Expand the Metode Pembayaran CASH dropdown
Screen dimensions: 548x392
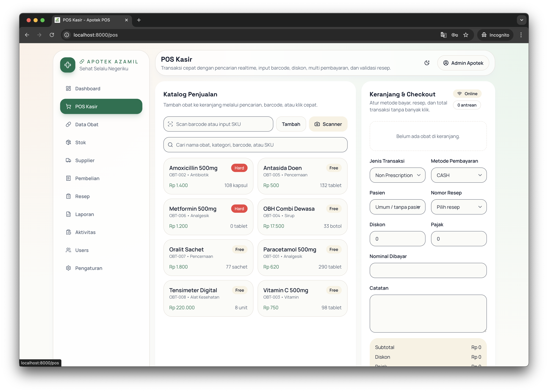(459, 175)
